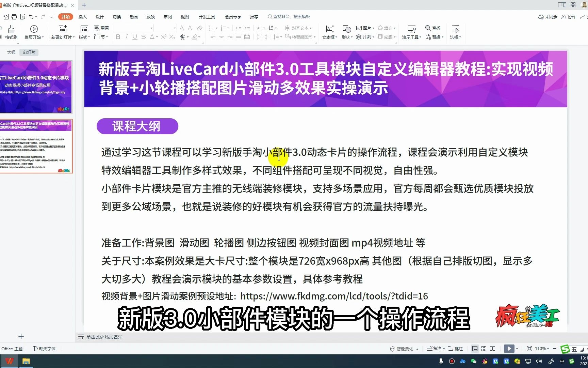Switch to slide sorter view icon
588x368 pixels.
pos(484,349)
